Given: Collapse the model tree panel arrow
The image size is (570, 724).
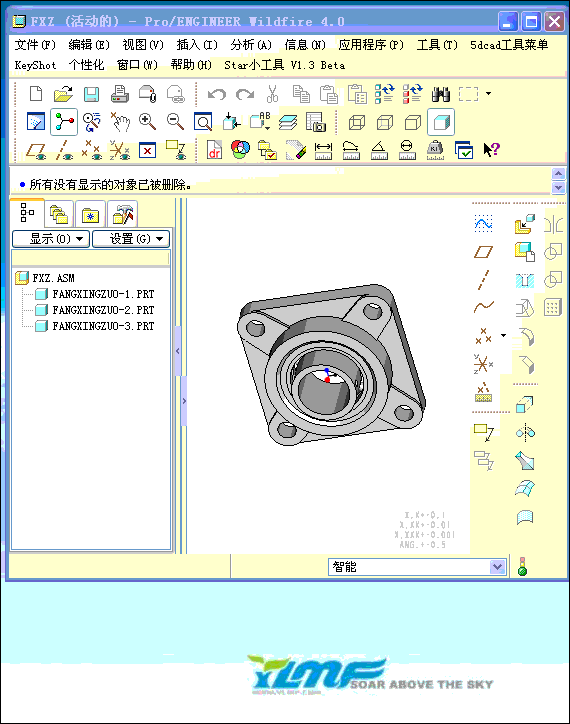Looking at the screenshot, I should point(178,351).
